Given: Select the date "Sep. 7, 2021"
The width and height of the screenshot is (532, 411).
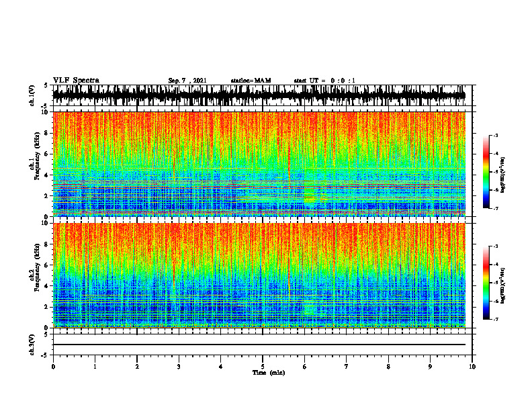Looking at the screenshot, I should pos(187,81).
